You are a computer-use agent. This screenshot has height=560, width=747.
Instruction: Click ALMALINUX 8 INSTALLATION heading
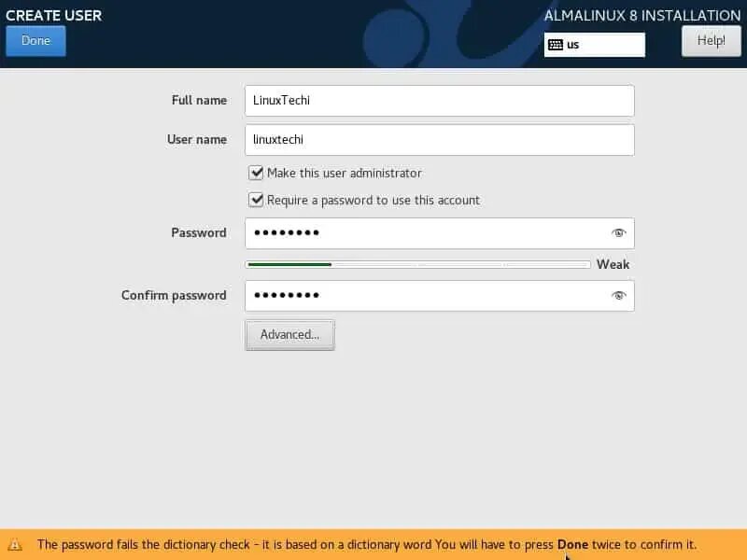[x=642, y=16]
